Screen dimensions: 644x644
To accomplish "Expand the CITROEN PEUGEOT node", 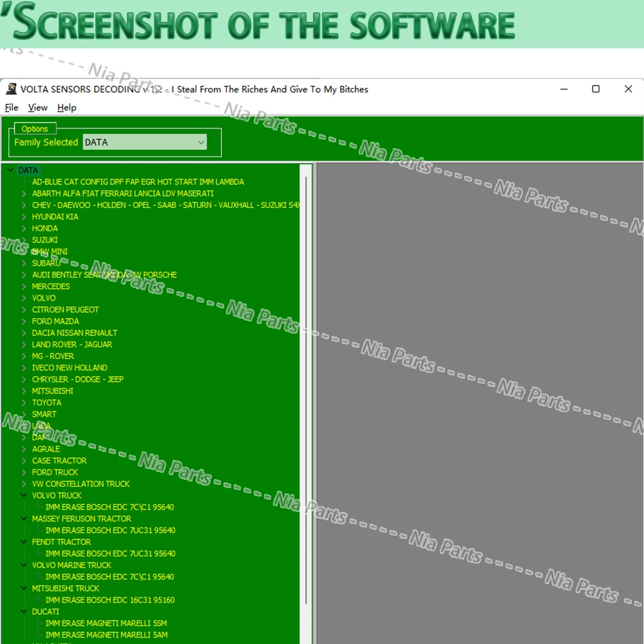I will 24,310.
